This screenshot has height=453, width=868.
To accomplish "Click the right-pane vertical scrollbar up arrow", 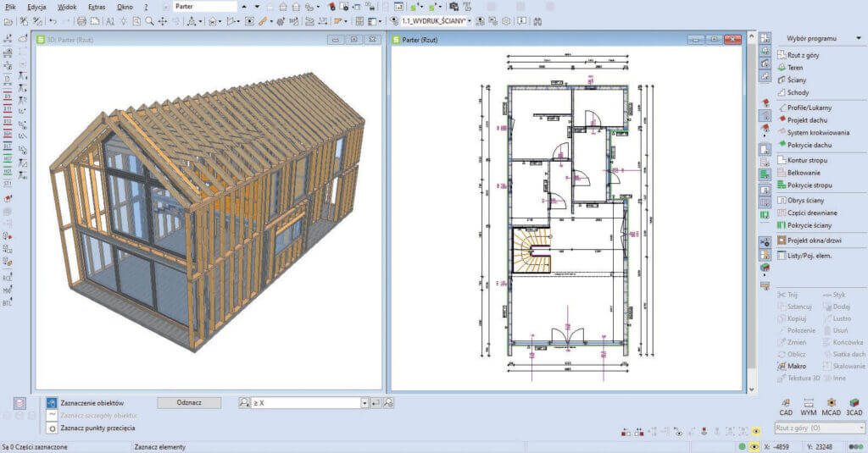I will pyautogui.click(x=751, y=36).
